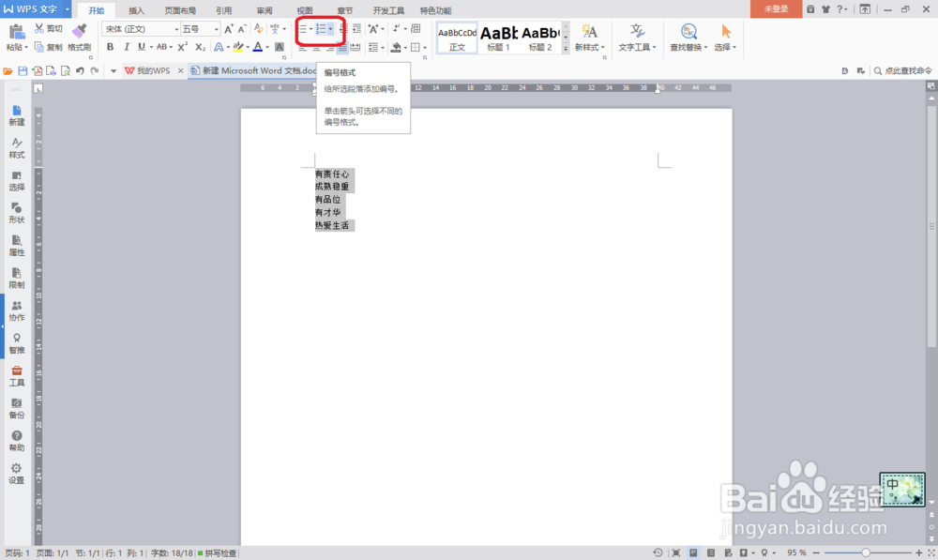The image size is (938, 560).
Task: Click the Cut scissors button
Action: (48, 28)
